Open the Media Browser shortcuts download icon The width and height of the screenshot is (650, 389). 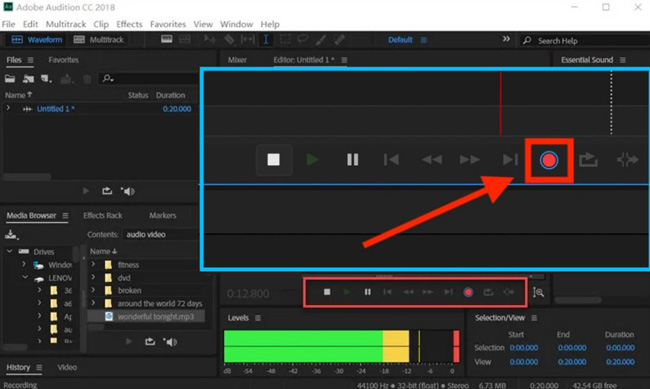(x=11, y=235)
